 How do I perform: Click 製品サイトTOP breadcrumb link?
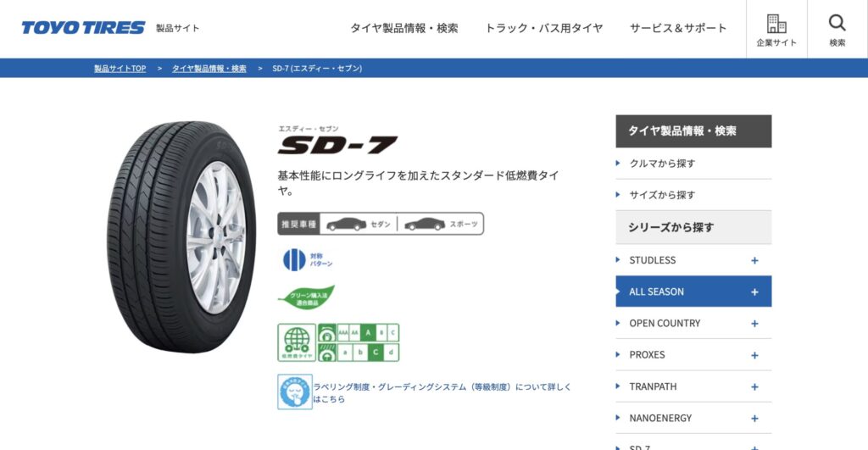coord(120,69)
